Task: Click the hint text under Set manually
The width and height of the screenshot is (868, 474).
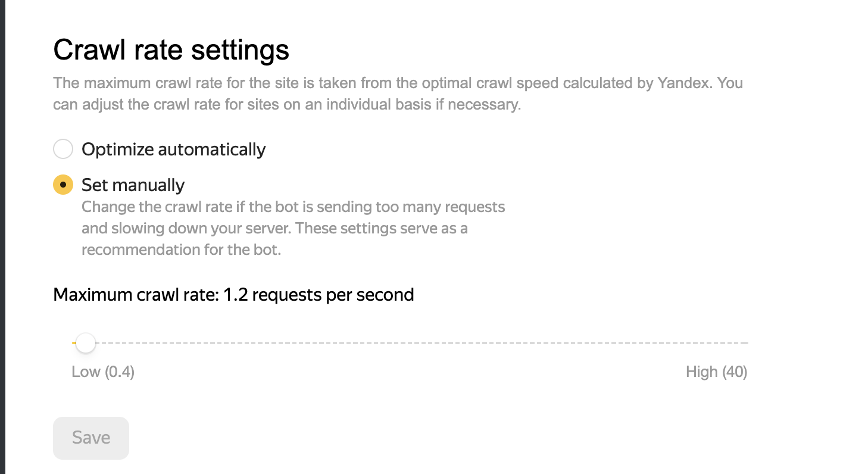Action: 293,228
